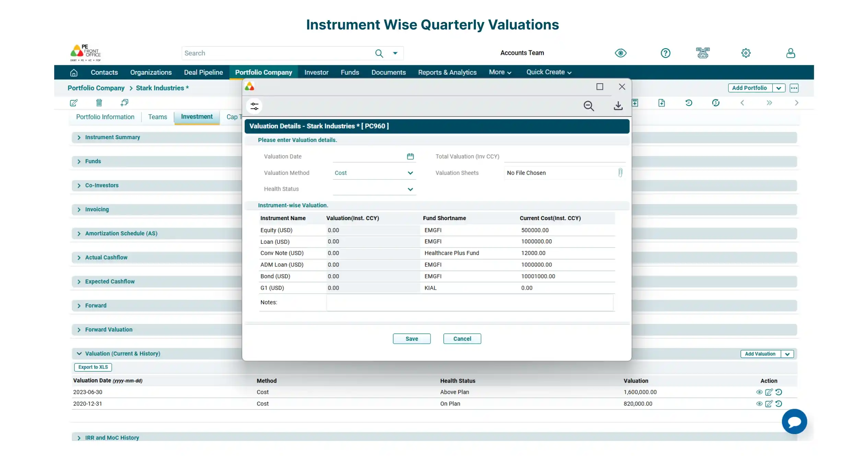
Task: Click the clone record icon
Action: 124,103
